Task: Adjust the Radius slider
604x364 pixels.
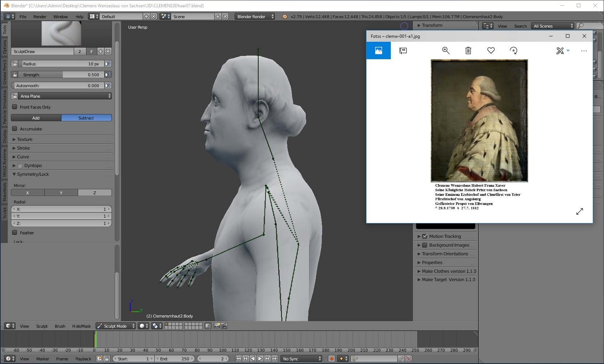Action: click(61, 64)
